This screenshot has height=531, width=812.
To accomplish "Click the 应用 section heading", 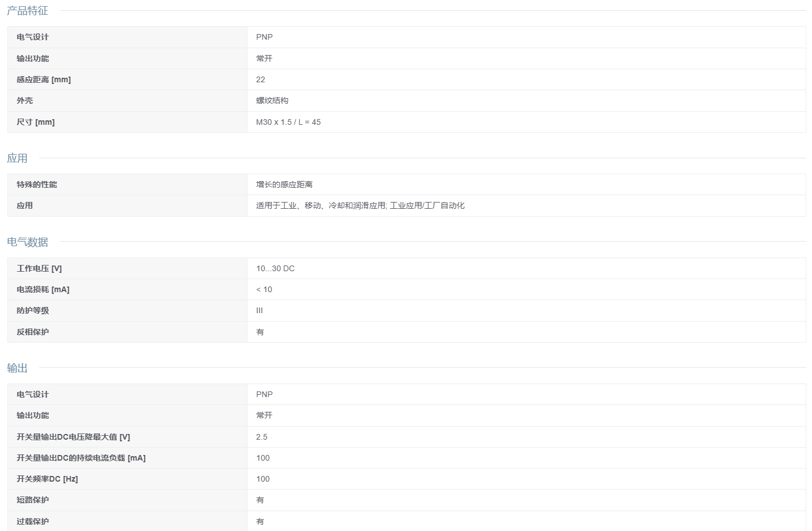I will click(17, 158).
